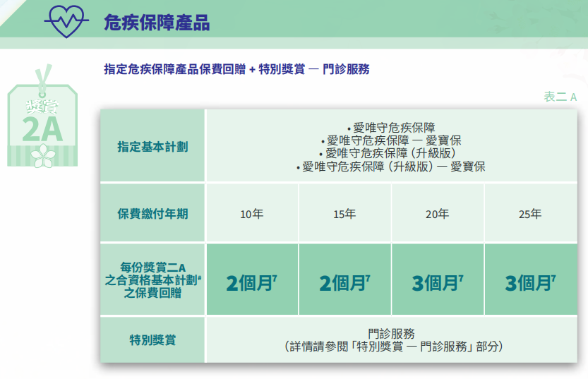Select the bullet line • 愛唯守危疾保障
The image size is (588, 379).
tap(391, 128)
